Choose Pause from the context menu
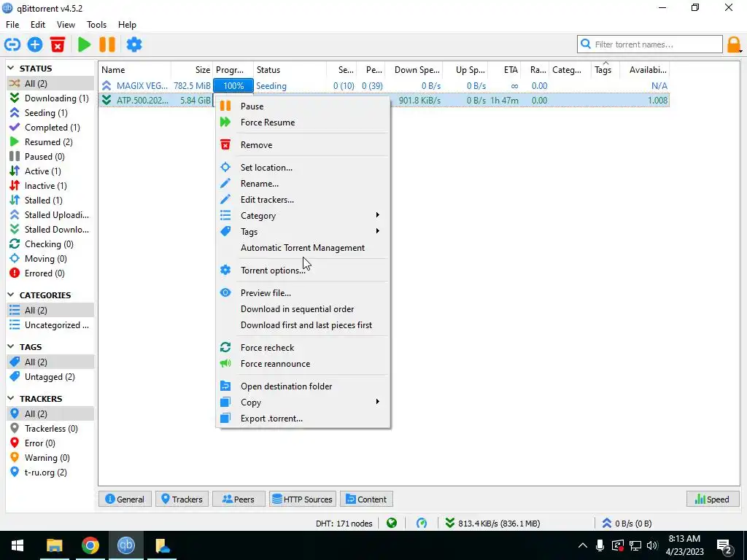 [x=303, y=106]
